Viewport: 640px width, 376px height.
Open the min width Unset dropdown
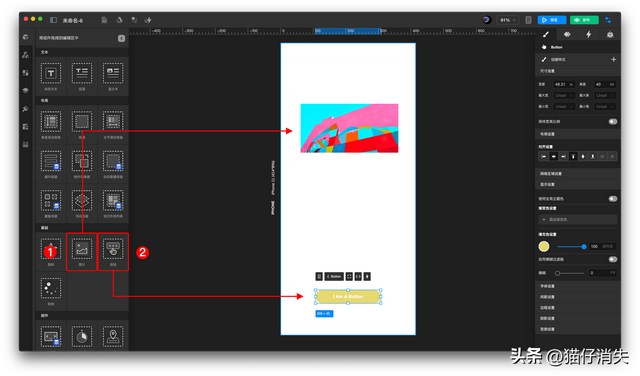(x=564, y=106)
